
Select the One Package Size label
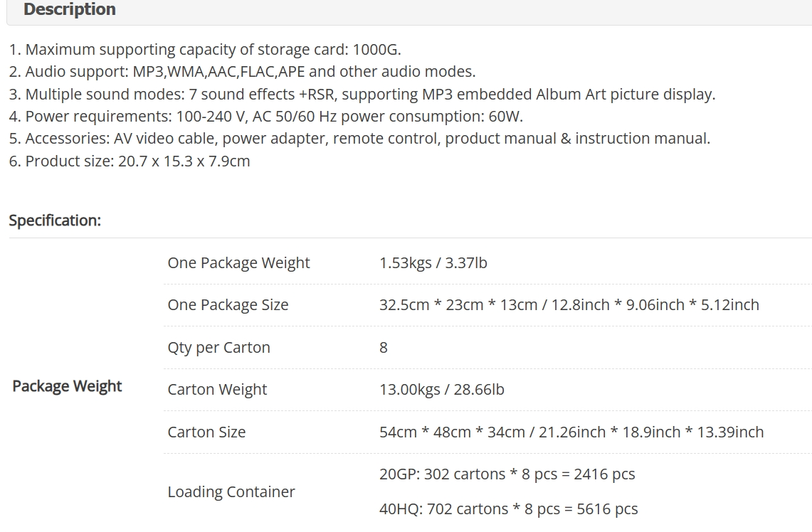(x=228, y=305)
